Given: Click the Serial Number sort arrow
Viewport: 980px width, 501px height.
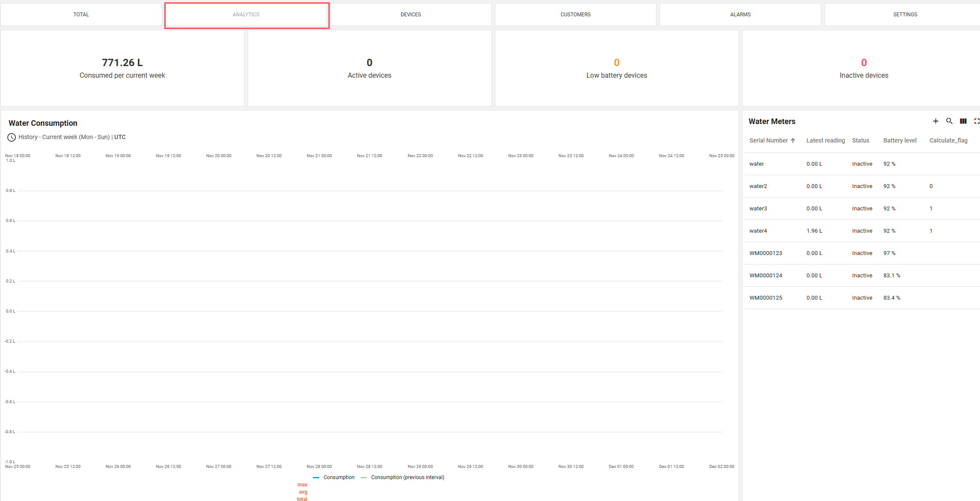Looking at the screenshot, I should (793, 141).
